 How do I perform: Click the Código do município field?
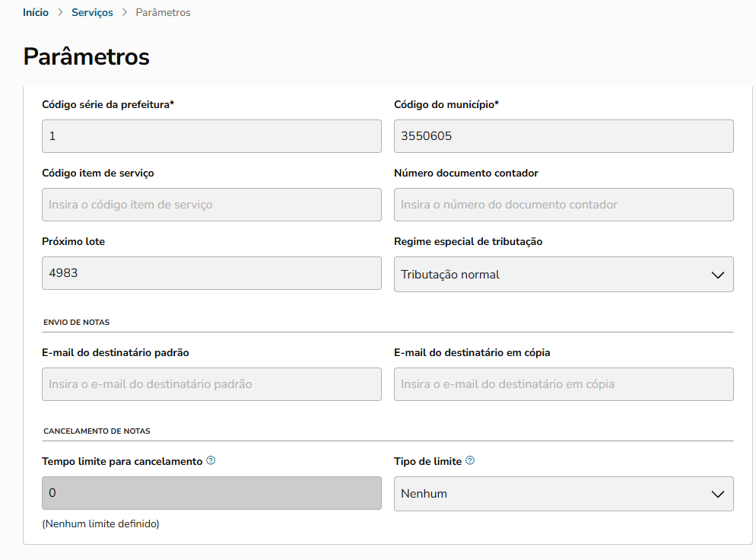click(x=564, y=136)
